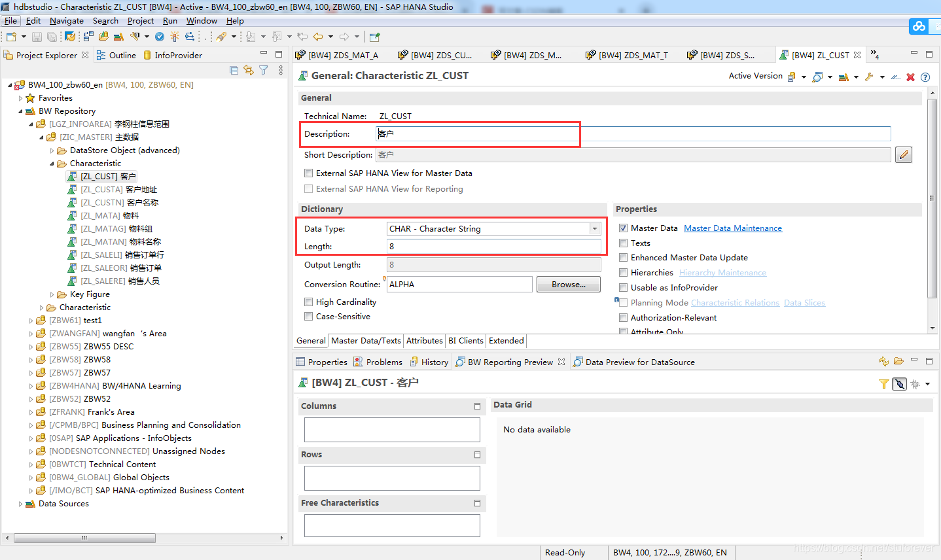Image resolution: width=941 pixels, height=560 pixels.
Task: Click the New wizard toolbar icon
Action: point(11,37)
